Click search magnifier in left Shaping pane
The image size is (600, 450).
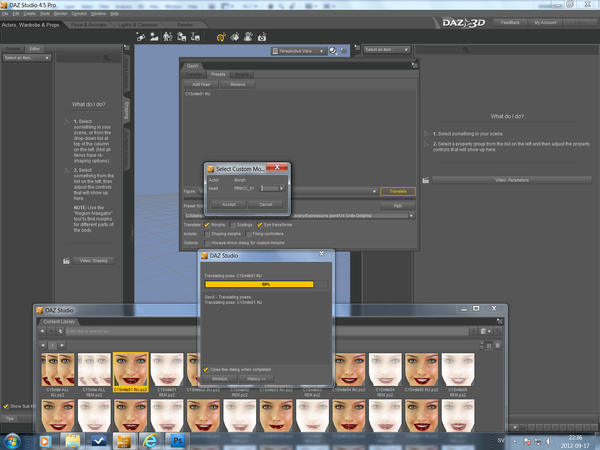point(107,58)
